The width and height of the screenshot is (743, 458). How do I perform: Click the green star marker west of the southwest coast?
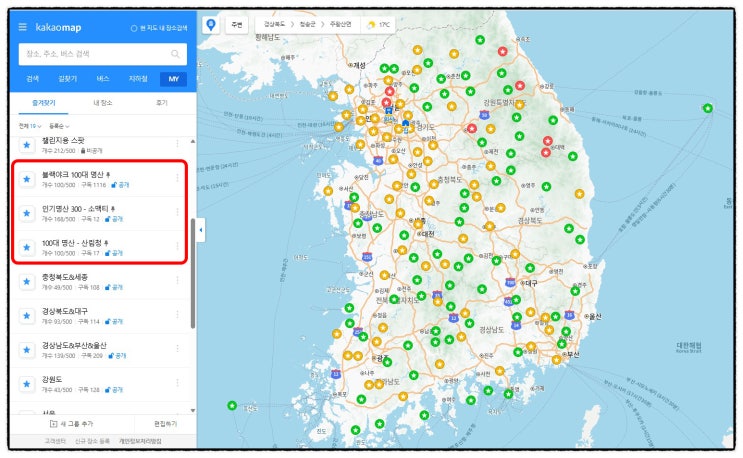click(232, 405)
